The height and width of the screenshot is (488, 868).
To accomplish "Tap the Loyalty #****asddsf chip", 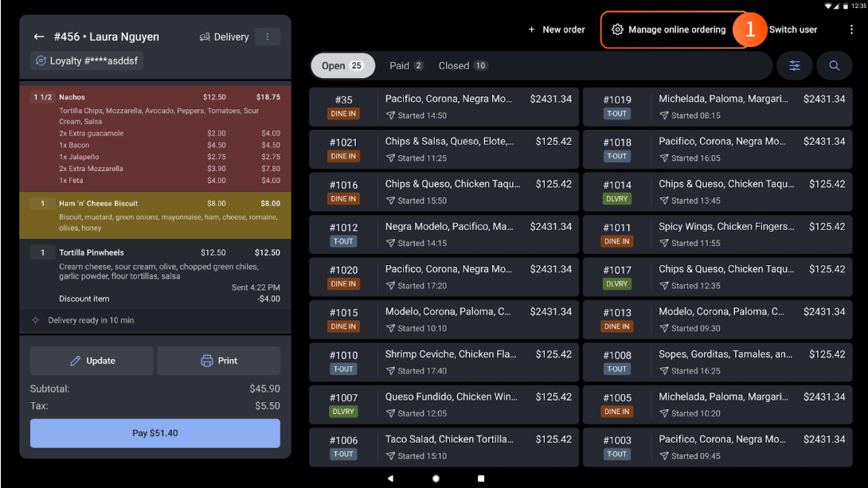I will click(x=87, y=61).
